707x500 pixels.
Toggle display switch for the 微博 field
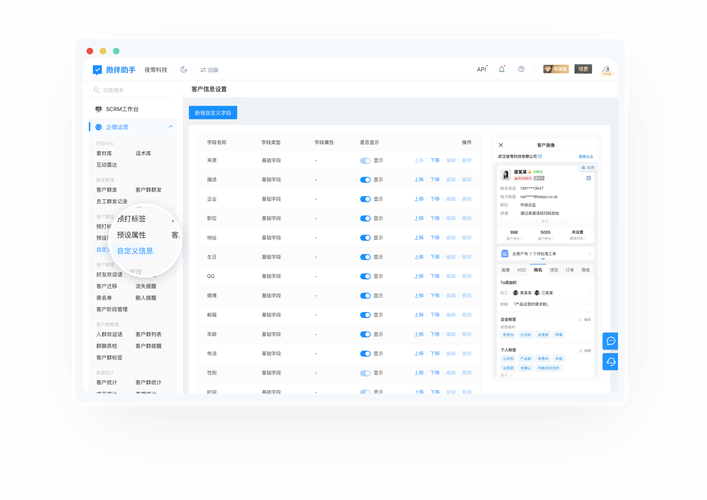[365, 296]
